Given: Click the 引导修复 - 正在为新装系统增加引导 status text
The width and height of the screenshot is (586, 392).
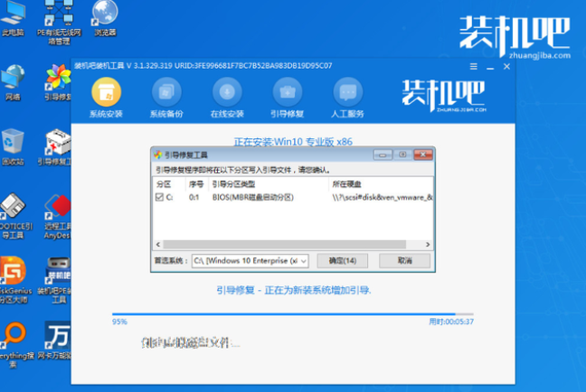Looking at the screenshot, I should pyautogui.click(x=294, y=290).
